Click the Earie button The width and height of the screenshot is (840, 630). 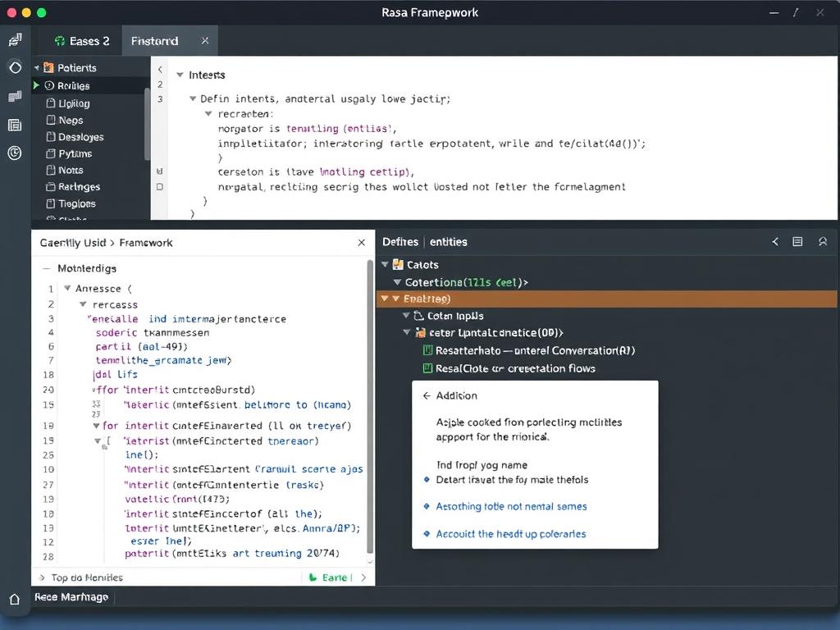coord(329,577)
